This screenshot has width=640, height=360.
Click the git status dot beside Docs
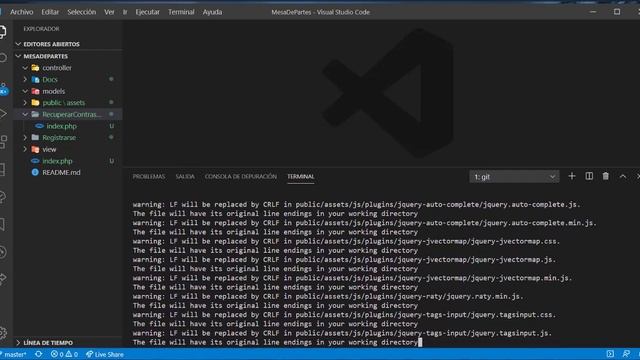pyautogui.click(x=111, y=79)
